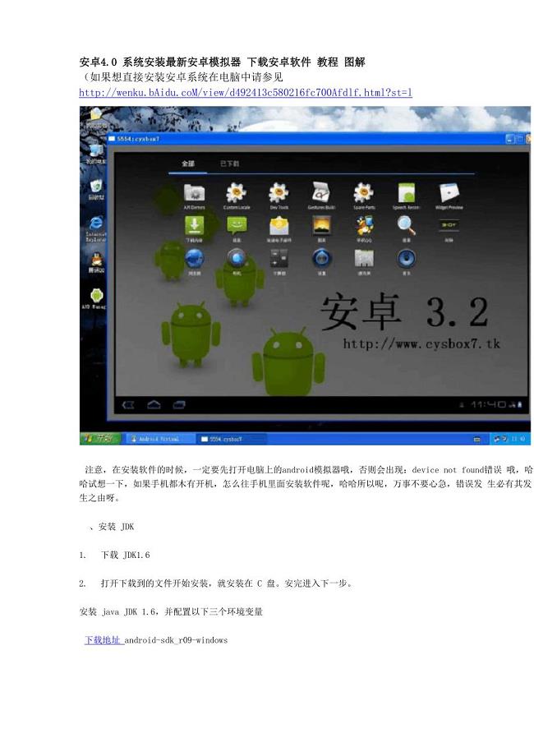Launch the Custom Locale app
Screen dimensions: 534x756
(237, 194)
